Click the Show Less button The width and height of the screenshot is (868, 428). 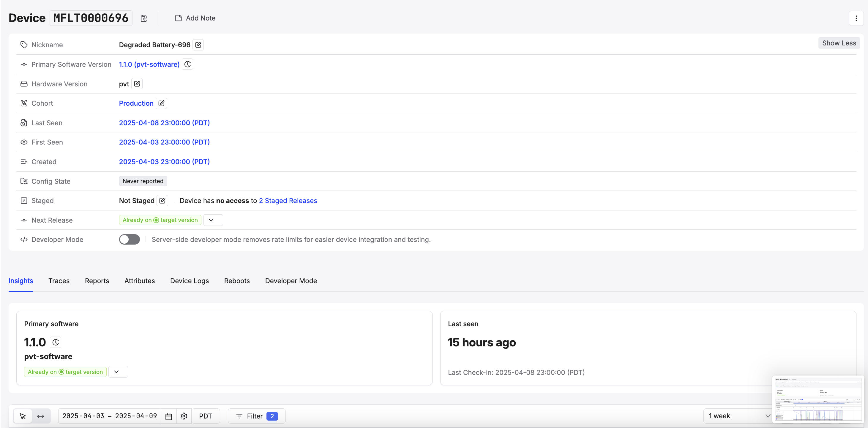[x=839, y=43]
